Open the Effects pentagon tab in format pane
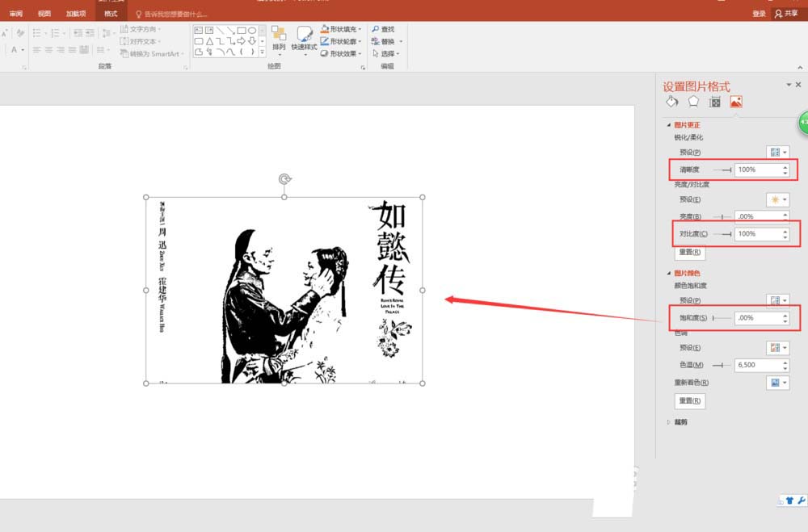 pyautogui.click(x=693, y=102)
